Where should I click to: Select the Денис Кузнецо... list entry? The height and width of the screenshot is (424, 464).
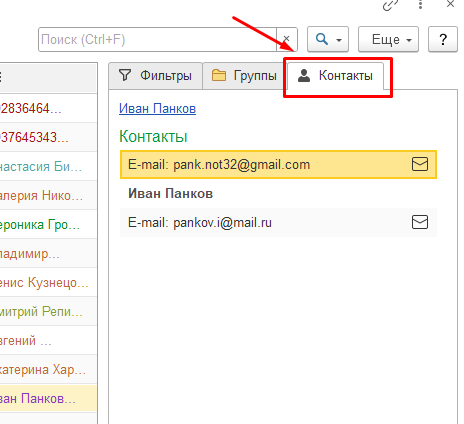coord(48,283)
